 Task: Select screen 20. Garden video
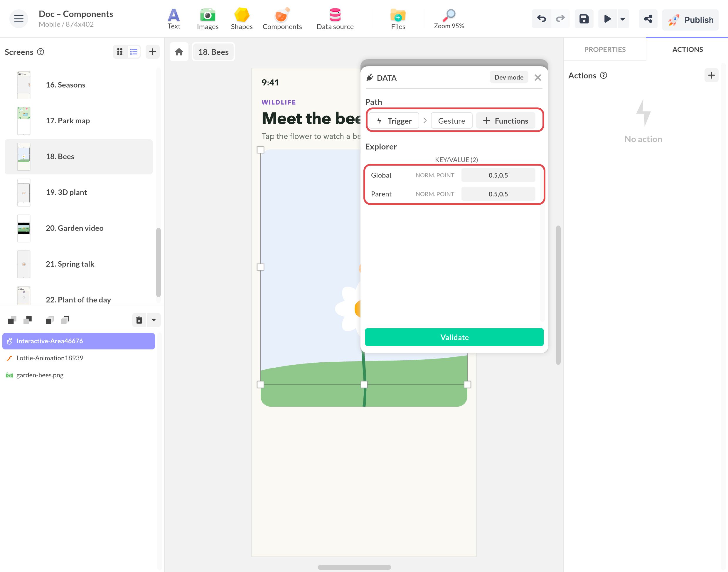tap(79, 228)
